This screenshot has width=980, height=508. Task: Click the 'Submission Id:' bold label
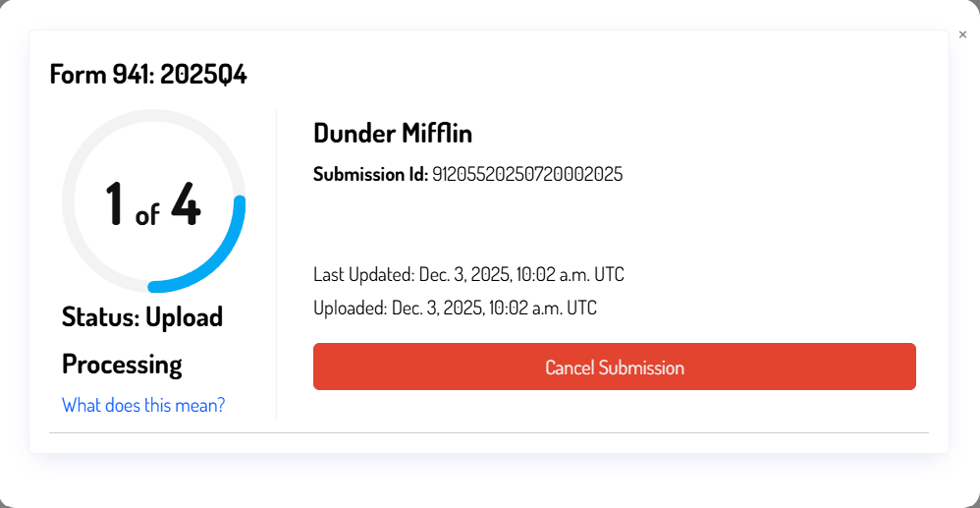(x=370, y=175)
